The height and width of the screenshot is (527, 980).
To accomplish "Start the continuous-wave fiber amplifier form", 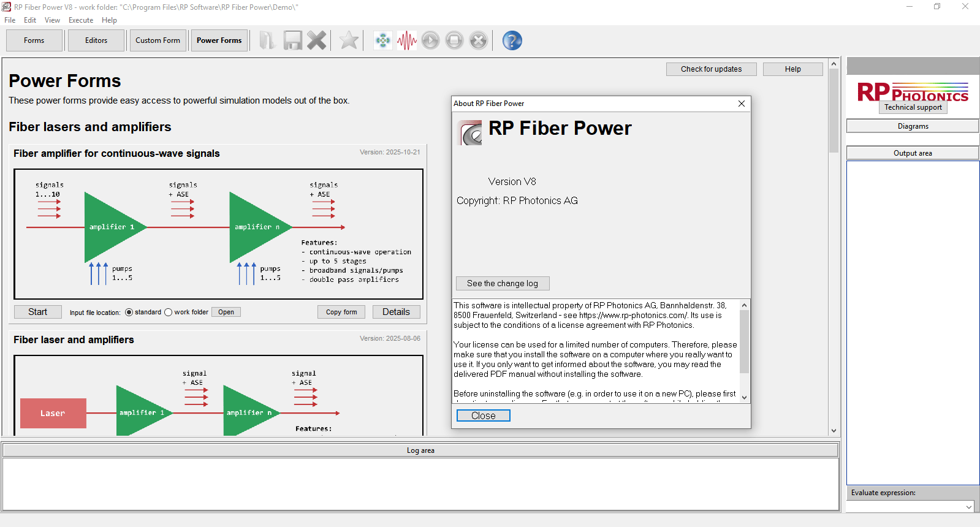I will coord(38,312).
